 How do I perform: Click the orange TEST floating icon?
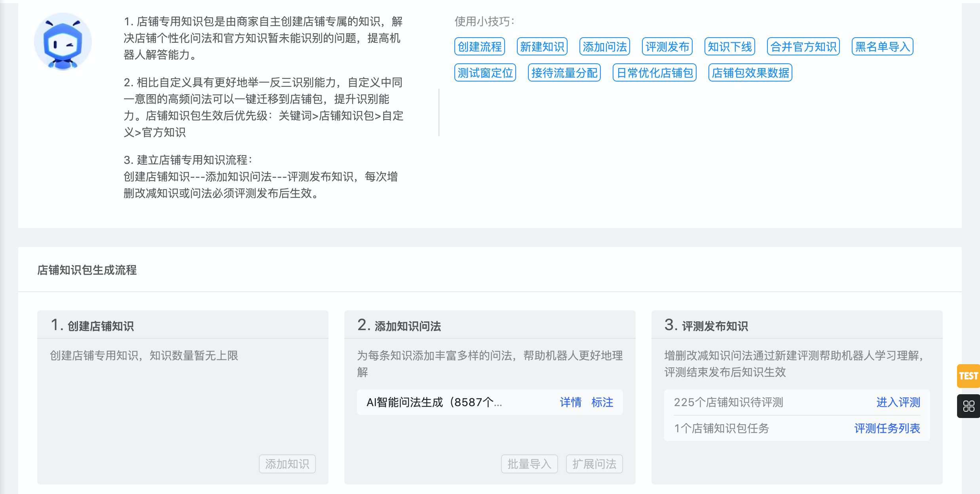pos(968,376)
